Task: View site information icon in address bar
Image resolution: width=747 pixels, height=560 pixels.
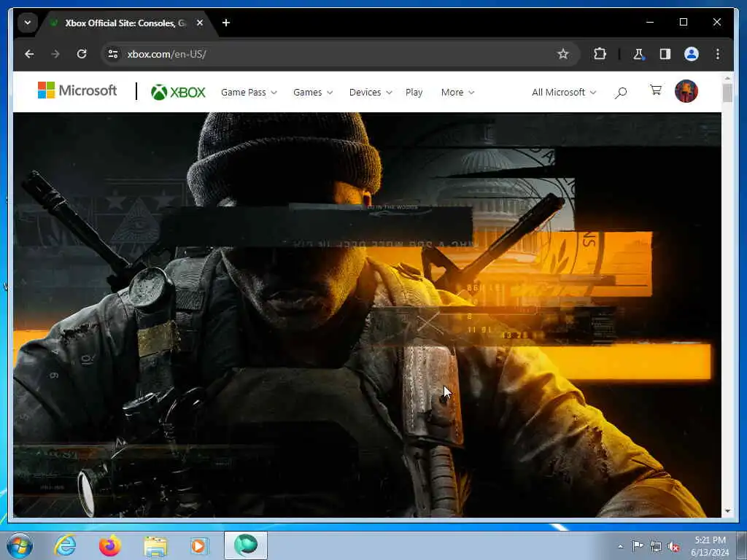Action: [113, 54]
